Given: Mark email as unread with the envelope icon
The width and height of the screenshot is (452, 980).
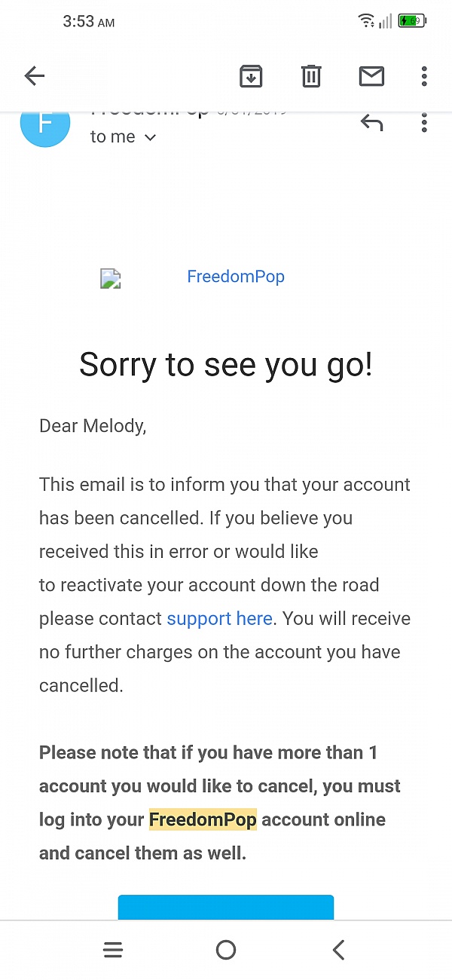Looking at the screenshot, I should (x=371, y=75).
